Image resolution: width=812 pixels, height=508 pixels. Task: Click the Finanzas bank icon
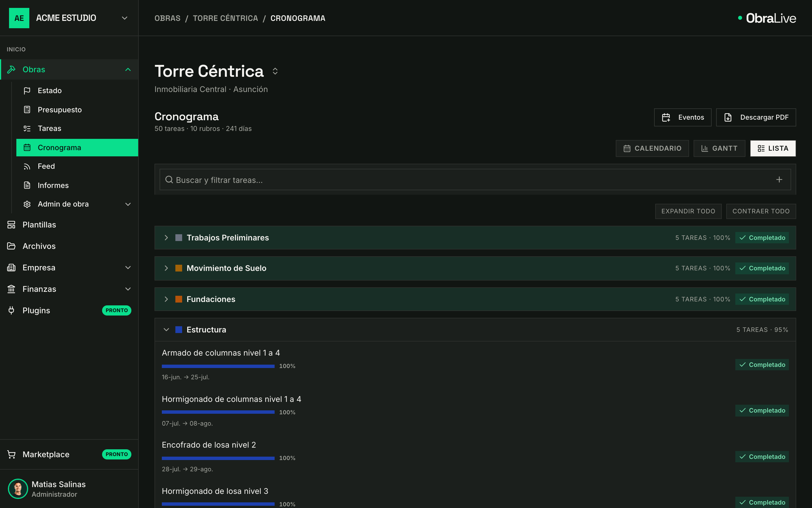pyautogui.click(x=11, y=289)
